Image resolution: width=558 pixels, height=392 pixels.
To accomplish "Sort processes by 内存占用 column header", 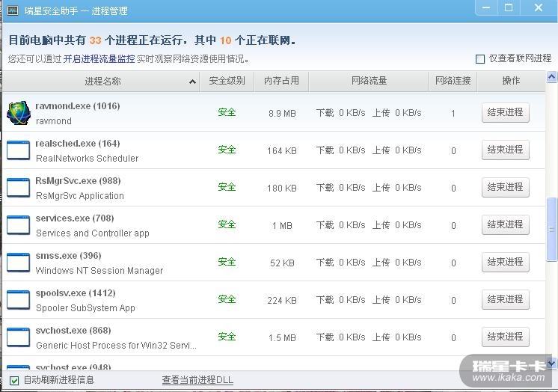I will 281,81.
